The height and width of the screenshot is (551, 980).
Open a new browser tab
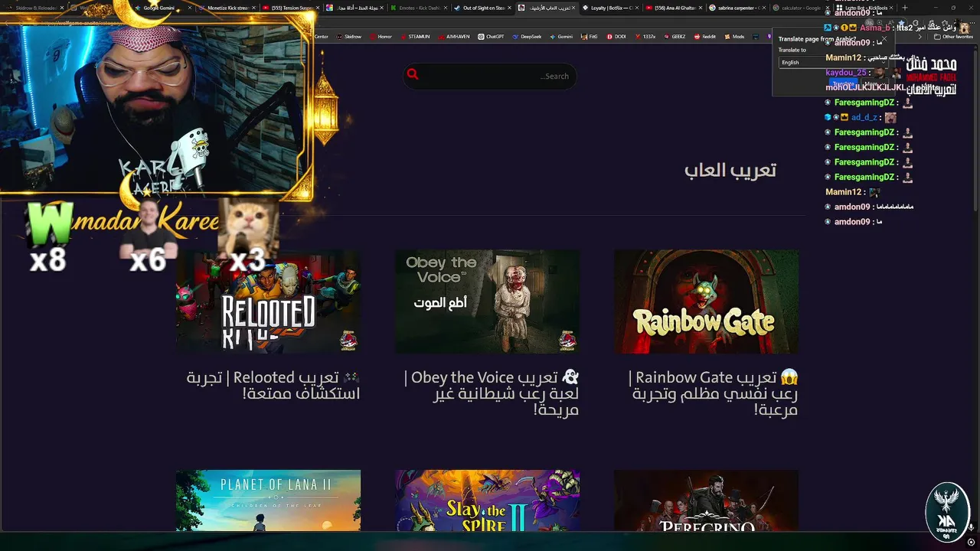(905, 8)
